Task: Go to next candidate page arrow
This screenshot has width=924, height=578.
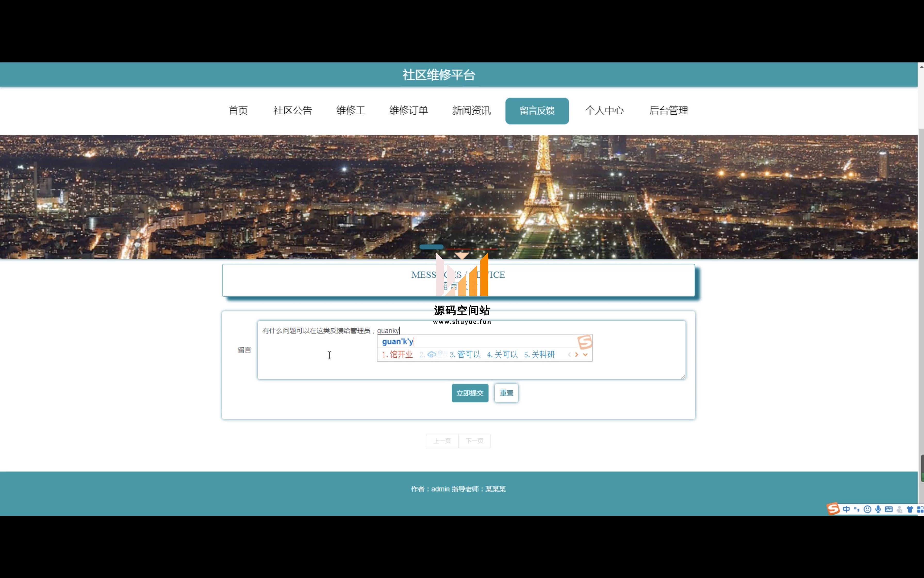Action: (x=576, y=355)
